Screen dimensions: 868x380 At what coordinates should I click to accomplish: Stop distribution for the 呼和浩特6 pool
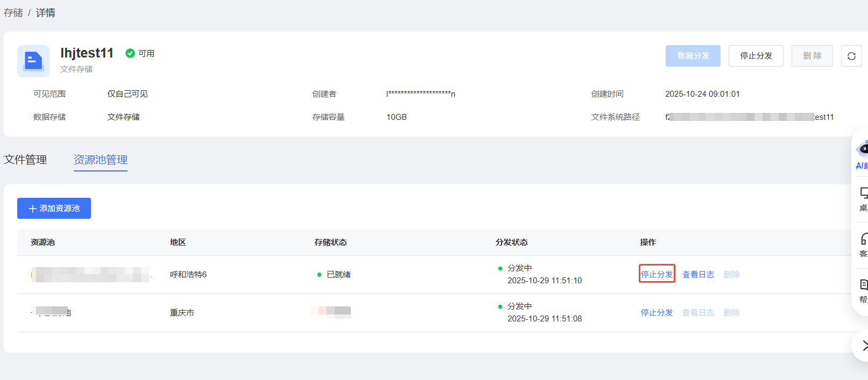657,274
